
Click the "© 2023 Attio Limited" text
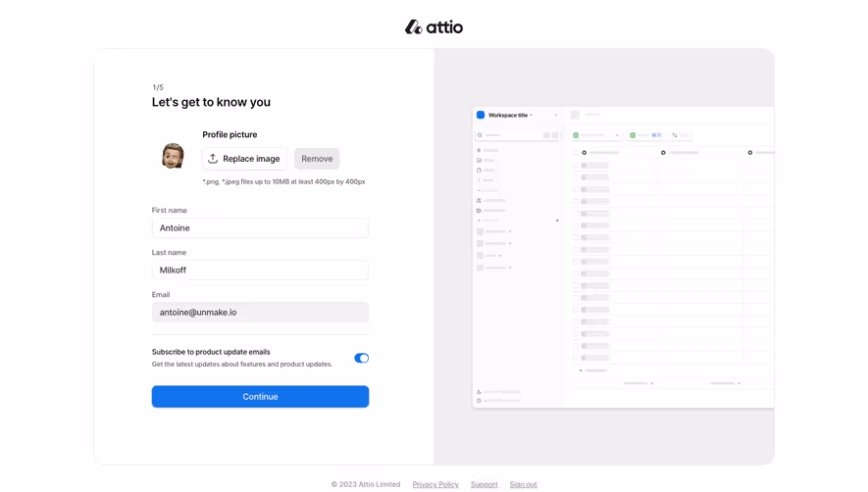point(366,484)
